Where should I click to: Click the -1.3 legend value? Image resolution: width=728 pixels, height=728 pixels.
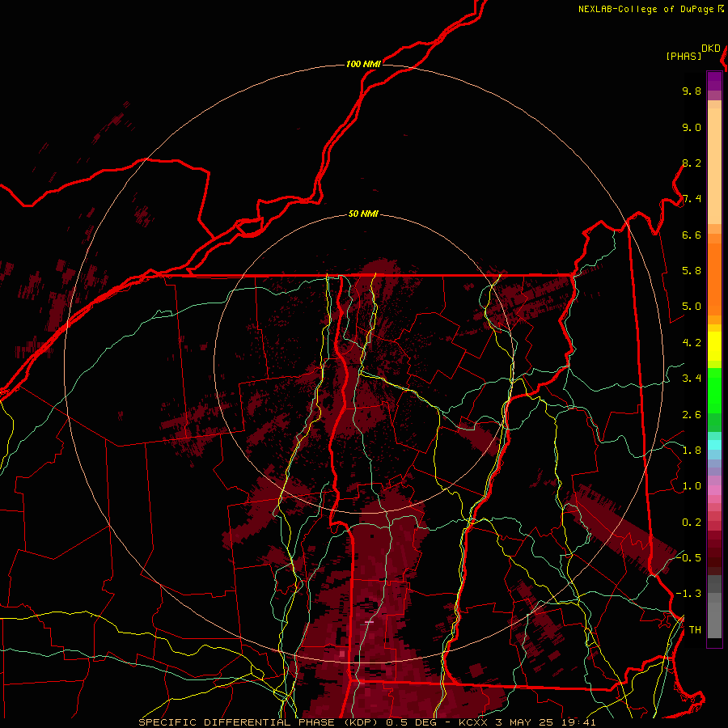[x=688, y=595]
